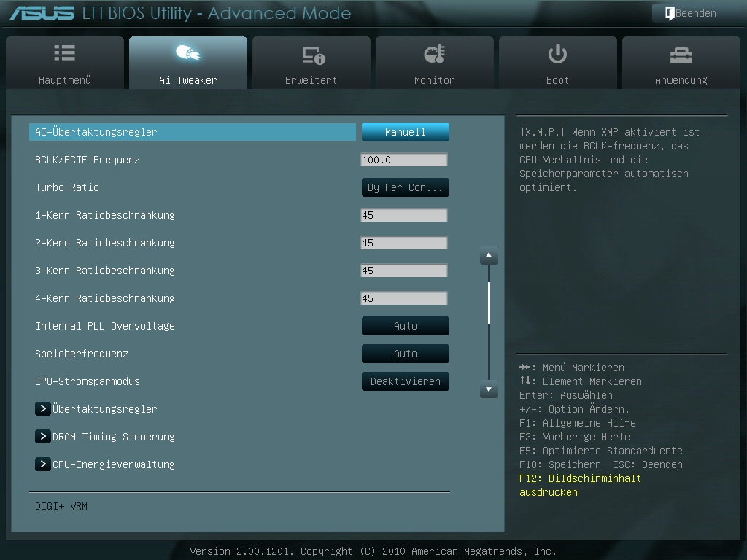The height and width of the screenshot is (560, 747).
Task: Click the 3-Kern Ratiobeschränkung value field
Action: click(x=404, y=271)
